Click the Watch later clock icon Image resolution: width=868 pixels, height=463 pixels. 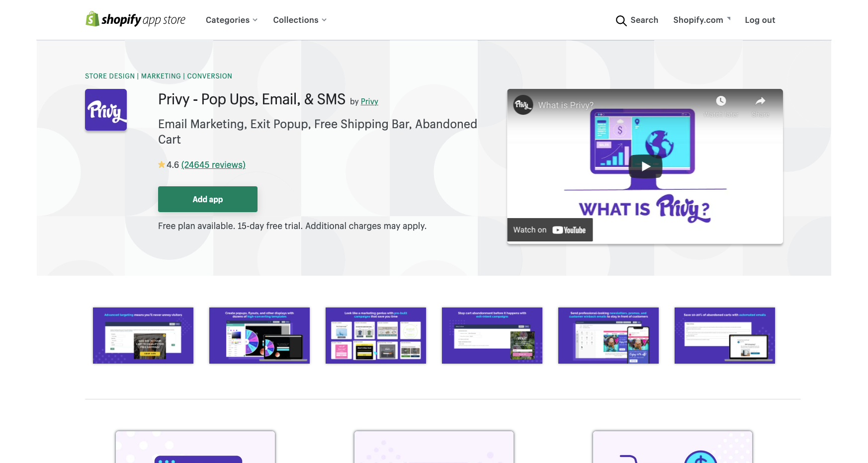point(721,101)
